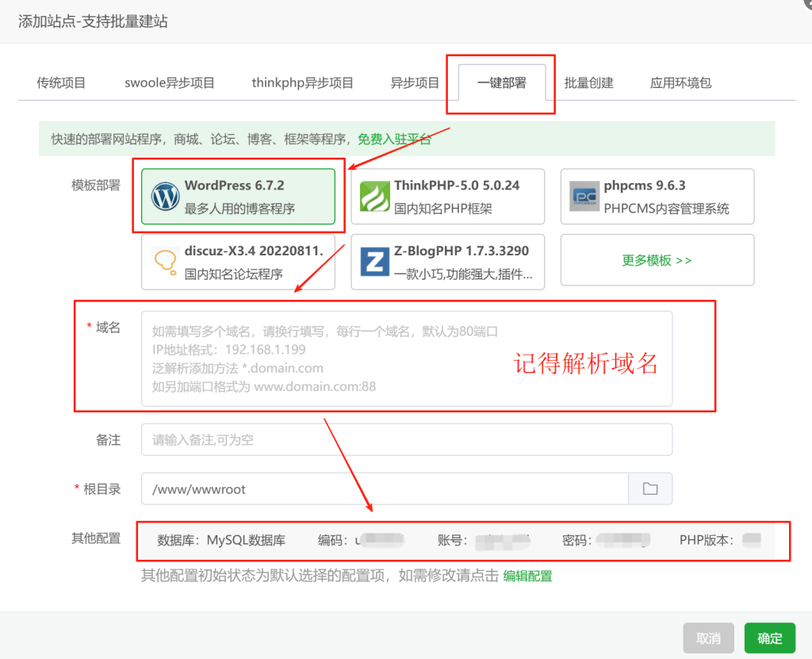The width and height of the screenshot is (812, 659).
Task: Choose the ThinkPHP-5.0 5.0.24 template card
Action: [x=448, y=197]
